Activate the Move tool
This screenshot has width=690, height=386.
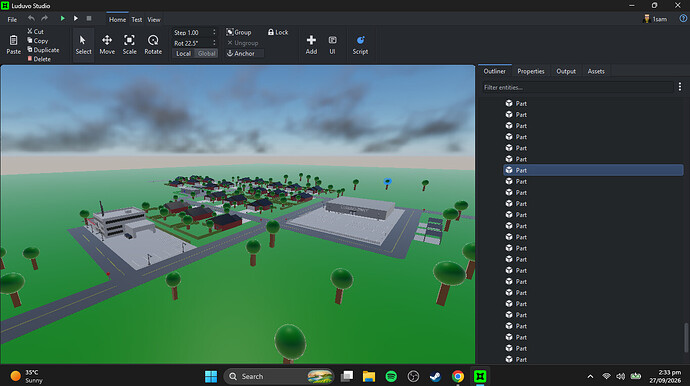[x=107, y=44]
